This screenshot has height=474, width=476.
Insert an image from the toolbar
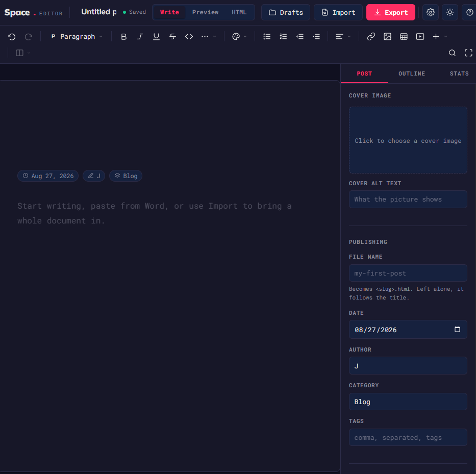[x=387, y=37]
